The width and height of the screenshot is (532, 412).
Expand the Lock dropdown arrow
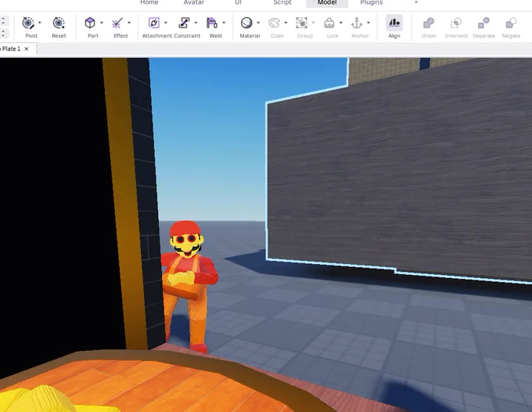pyautogui.click(x=341, y=23)
